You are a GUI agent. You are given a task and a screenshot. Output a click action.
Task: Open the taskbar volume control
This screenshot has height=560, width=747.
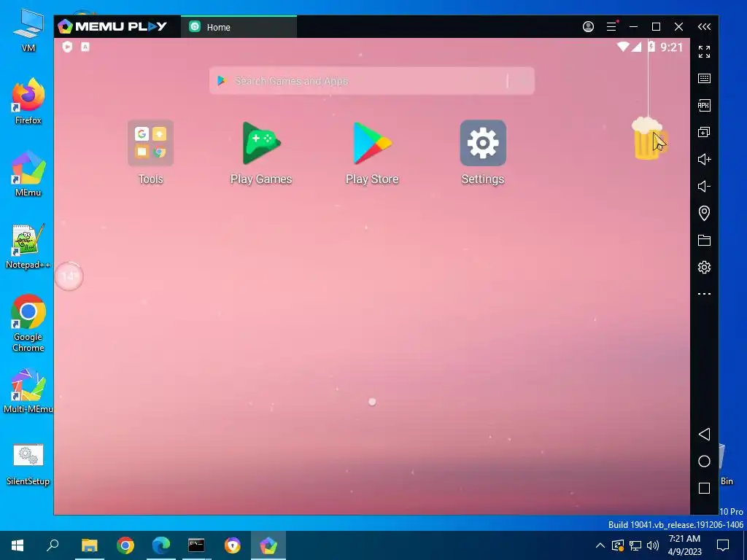pyautogui.click(x=653, y=545)
